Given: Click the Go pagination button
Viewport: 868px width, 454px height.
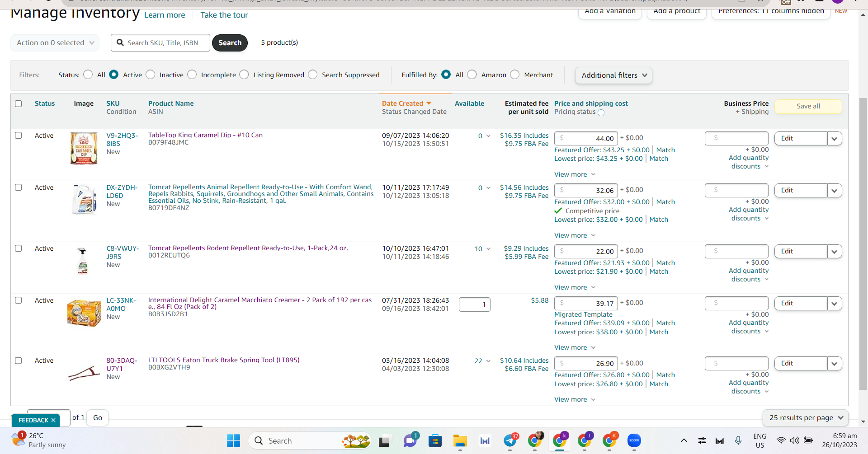Looking at the screenshot, I should pos(98,418).
